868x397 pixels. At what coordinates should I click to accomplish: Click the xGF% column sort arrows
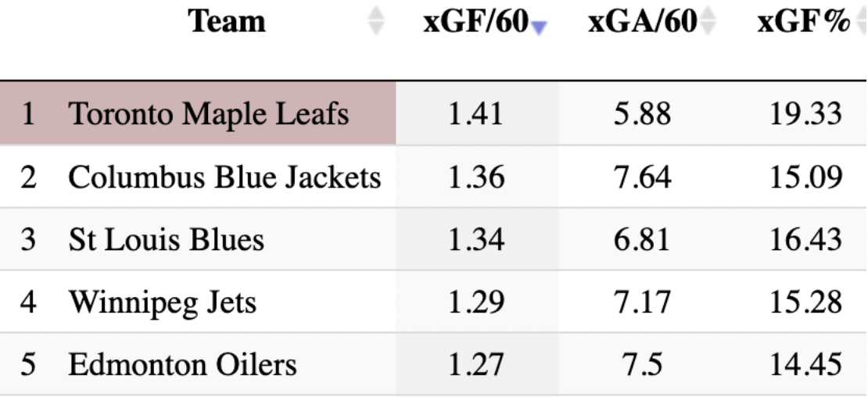860,22
